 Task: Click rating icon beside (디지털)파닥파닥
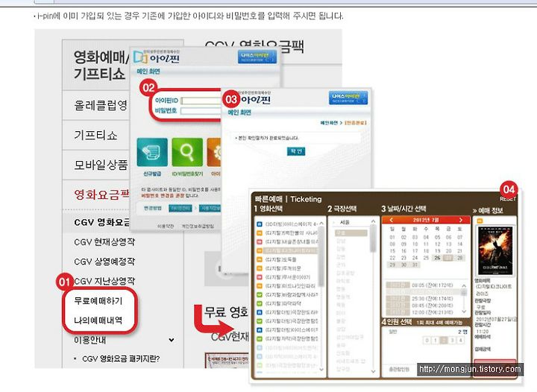pos(260,303)
